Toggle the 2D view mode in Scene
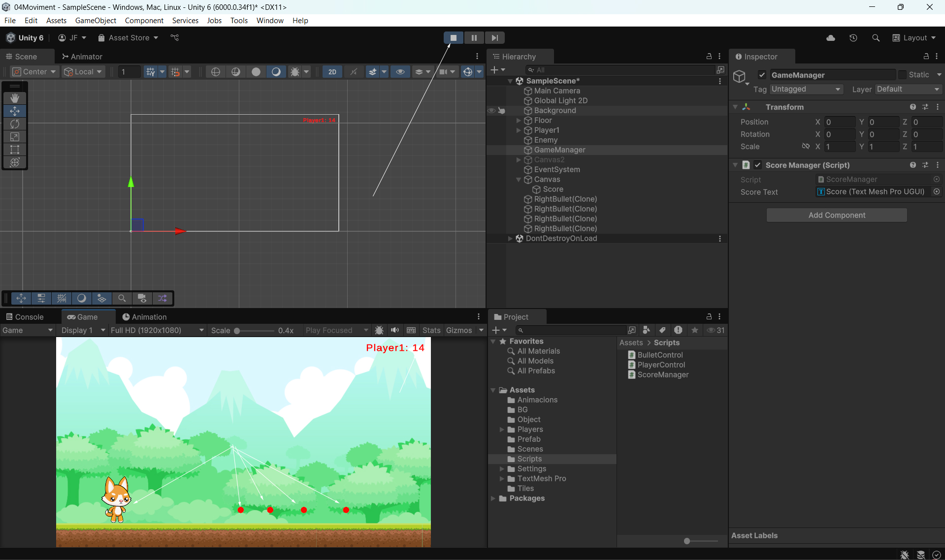This screenshot has height=560, width=945. pos(332,72)
